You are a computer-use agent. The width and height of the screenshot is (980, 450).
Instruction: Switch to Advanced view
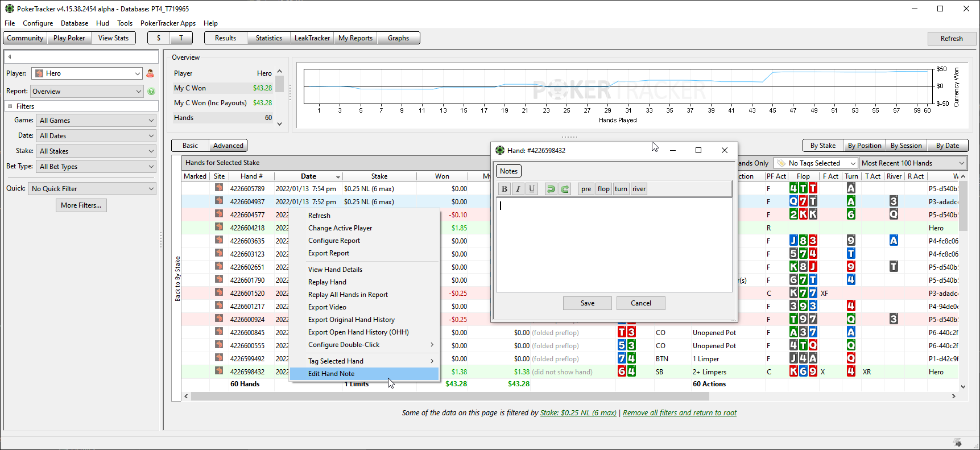(228, 146)
